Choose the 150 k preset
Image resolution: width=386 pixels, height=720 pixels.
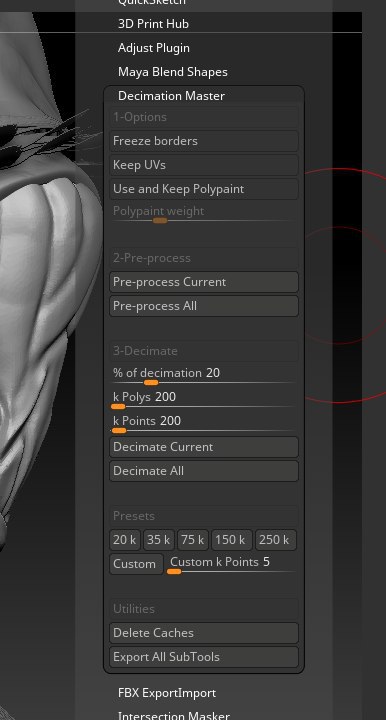pos(231,540)
